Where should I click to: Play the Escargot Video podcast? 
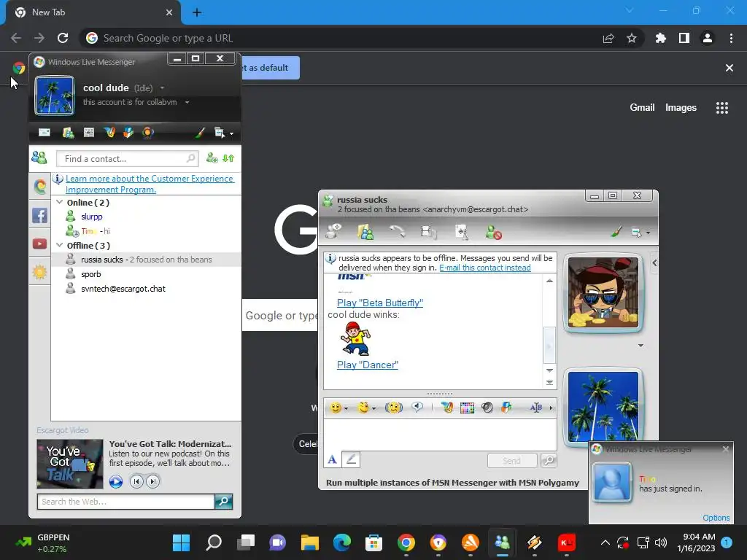point(116,482)
